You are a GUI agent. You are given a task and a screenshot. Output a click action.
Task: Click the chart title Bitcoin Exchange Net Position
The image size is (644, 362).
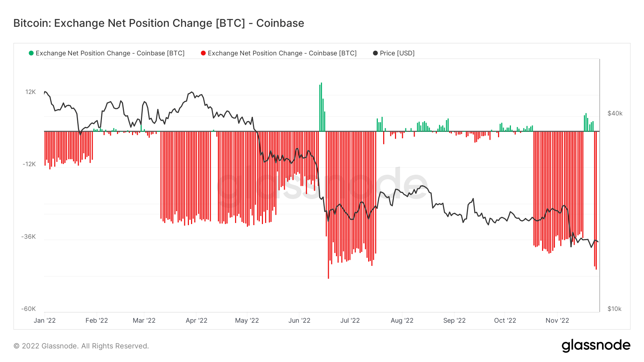(159, 23)
